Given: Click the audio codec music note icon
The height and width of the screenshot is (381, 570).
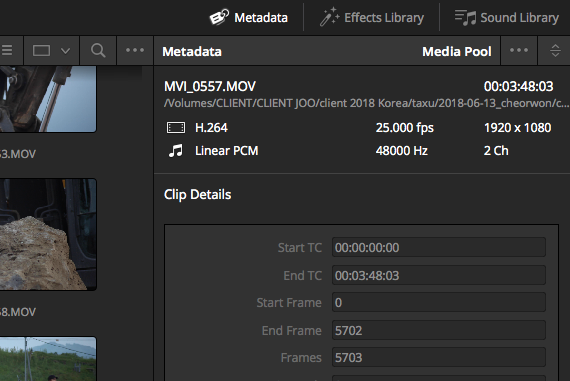Looking at the screenshot, I should pos(176,151).
